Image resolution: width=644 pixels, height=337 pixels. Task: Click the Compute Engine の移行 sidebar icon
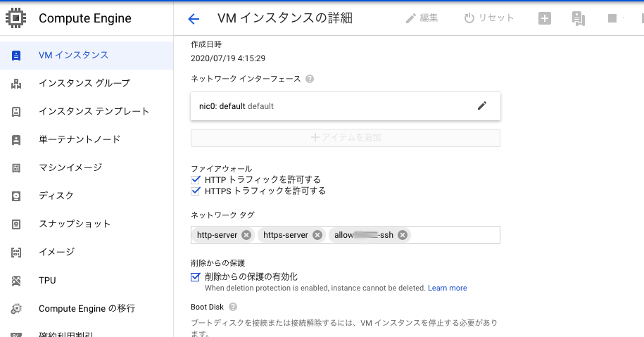(16, 309)
